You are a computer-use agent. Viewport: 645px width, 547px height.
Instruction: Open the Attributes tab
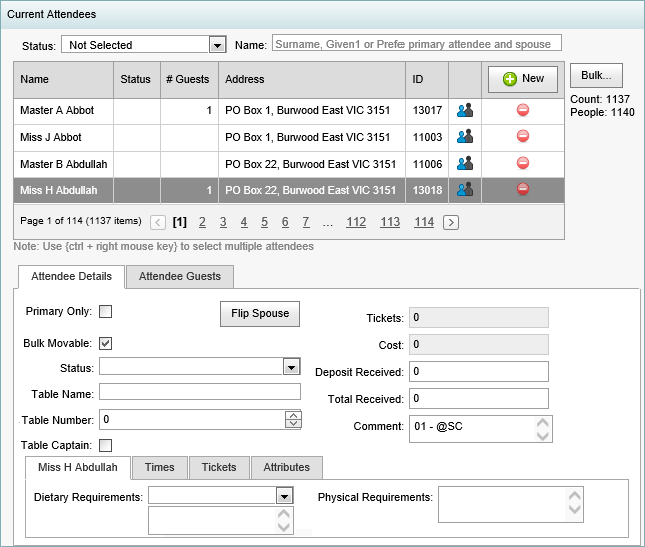(x=287, y=468)
